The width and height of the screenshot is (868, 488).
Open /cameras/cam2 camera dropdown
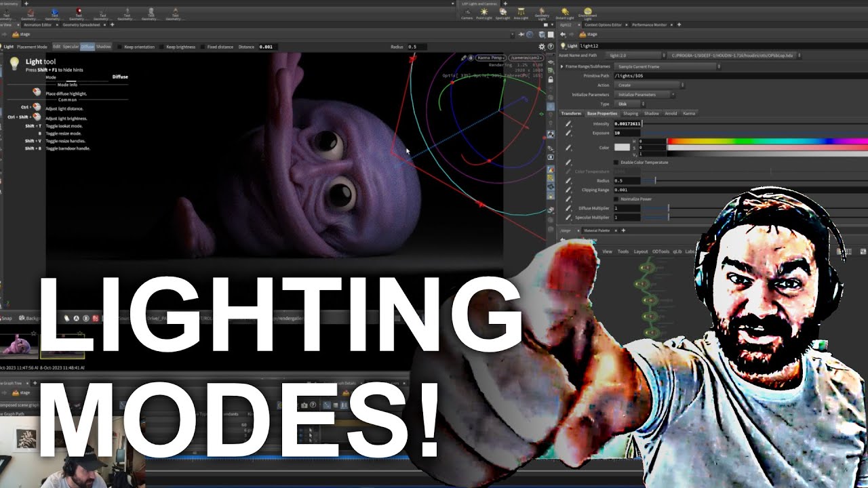[x=526, y=58]
